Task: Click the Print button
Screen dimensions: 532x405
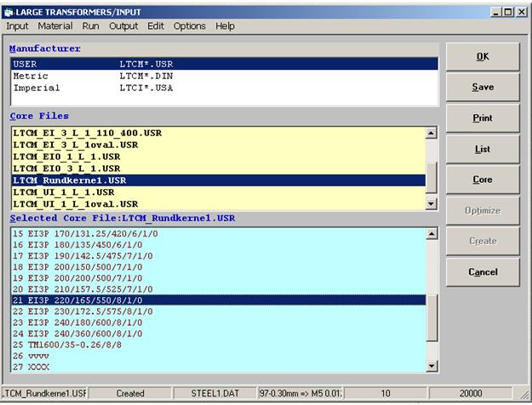Action: (483, 118)
